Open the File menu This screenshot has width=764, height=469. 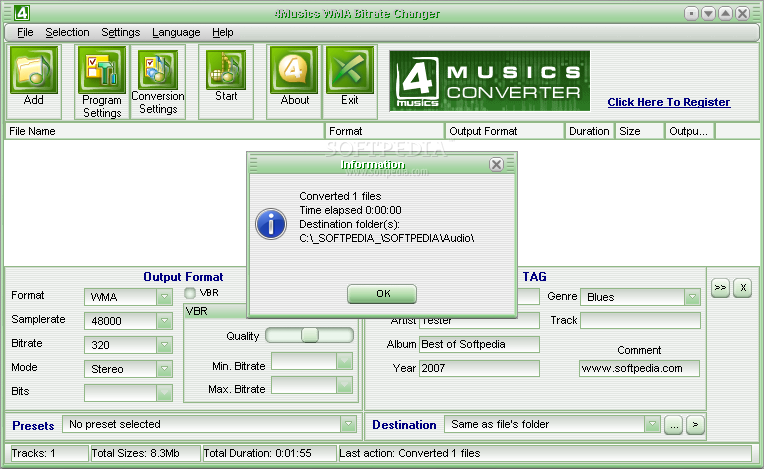[25, 32]
